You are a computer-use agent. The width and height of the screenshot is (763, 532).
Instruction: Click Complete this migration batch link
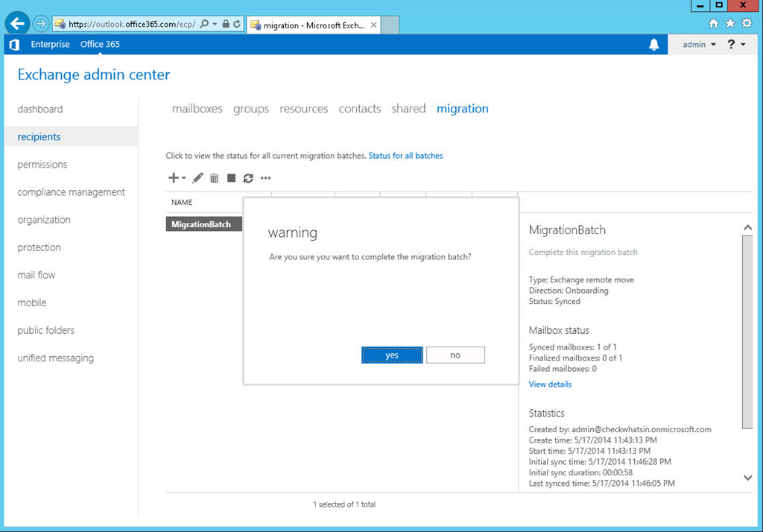(x=583, y=252)
